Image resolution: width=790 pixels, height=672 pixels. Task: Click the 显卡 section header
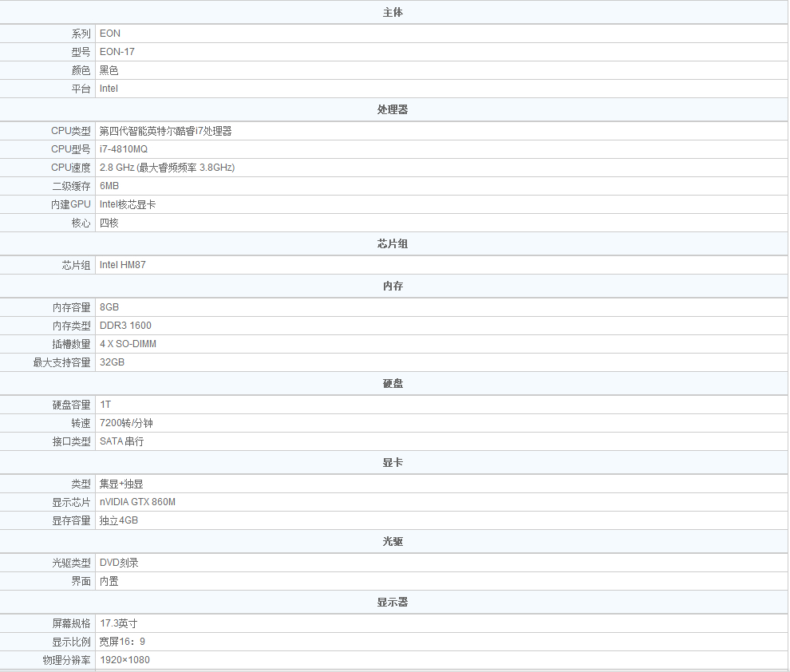coord(393,463)
